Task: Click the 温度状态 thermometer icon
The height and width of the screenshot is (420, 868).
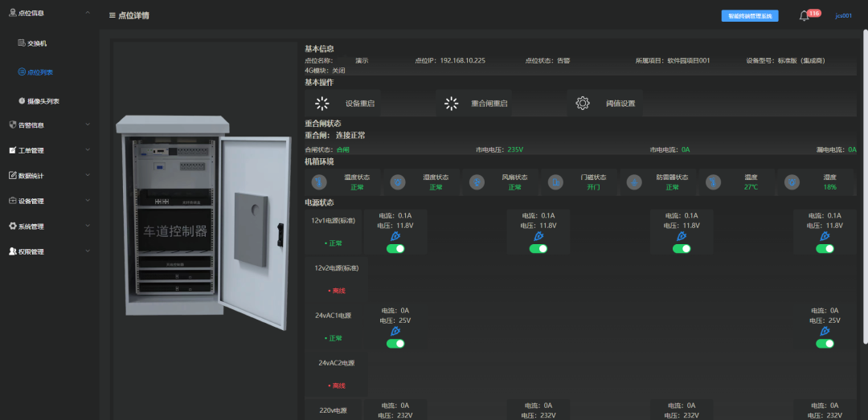Action: [x=318, y=182]
